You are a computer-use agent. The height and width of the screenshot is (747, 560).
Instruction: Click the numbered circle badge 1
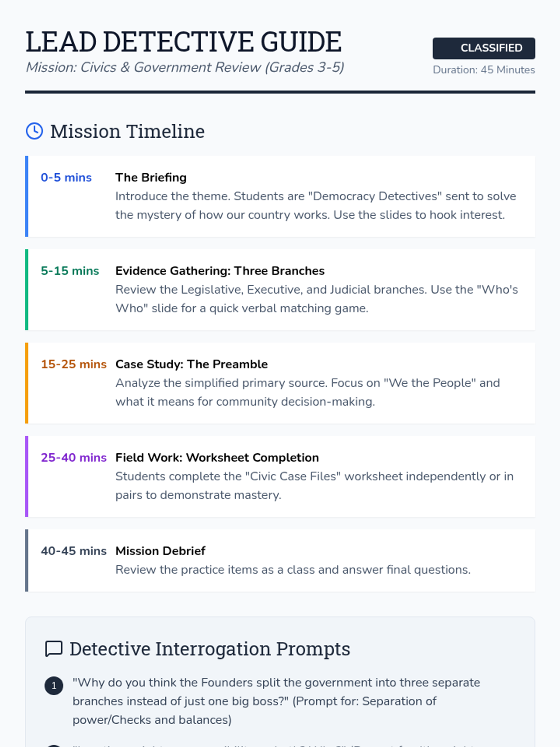(x=54, y=685)
